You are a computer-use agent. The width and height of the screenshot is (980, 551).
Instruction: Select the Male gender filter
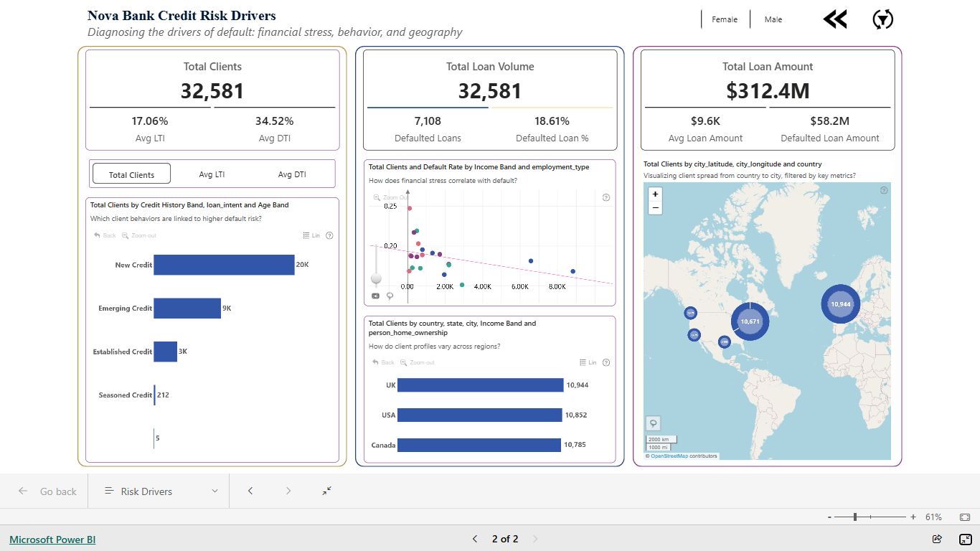click(773, 19)
